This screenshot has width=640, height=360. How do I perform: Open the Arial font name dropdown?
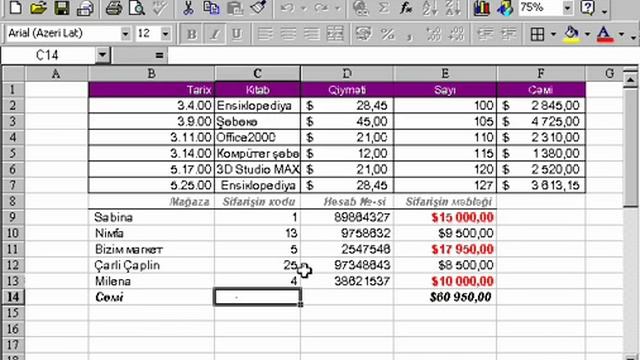[125, 34]
